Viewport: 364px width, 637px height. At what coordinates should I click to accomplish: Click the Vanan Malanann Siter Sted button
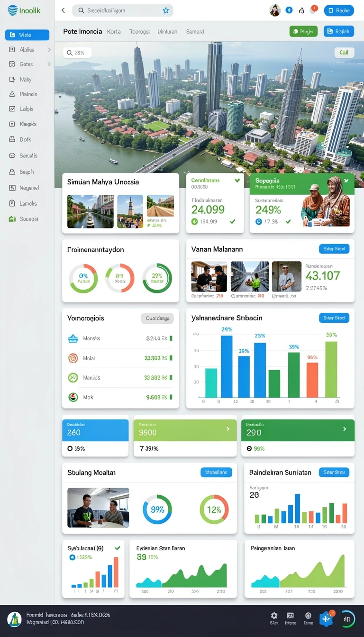click(334, 249)
